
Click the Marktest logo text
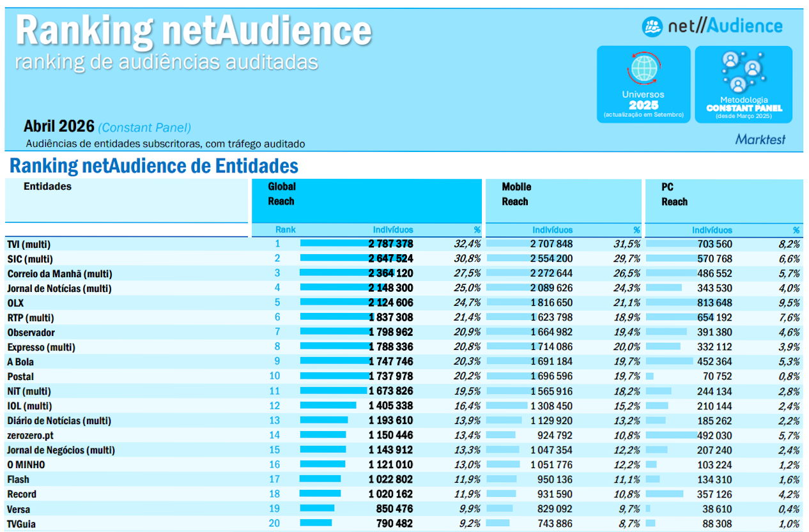(x=760, y=139)
